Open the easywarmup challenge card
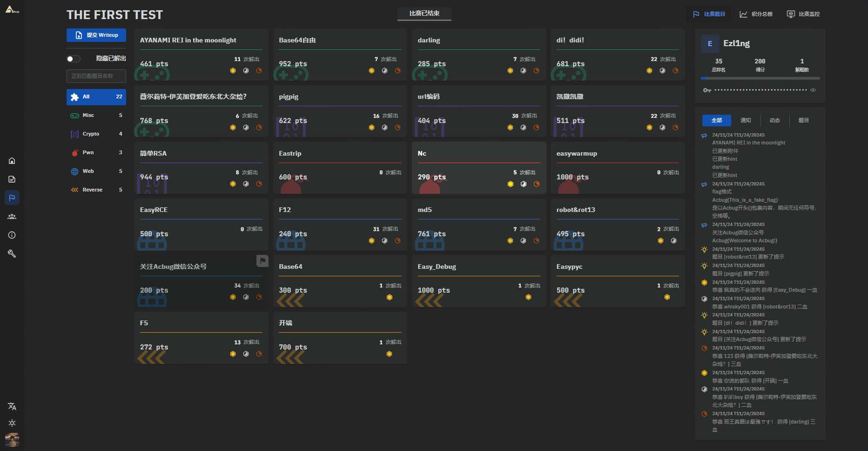The width and height of the screenshot is (868, 451). [x=617, y=168]
